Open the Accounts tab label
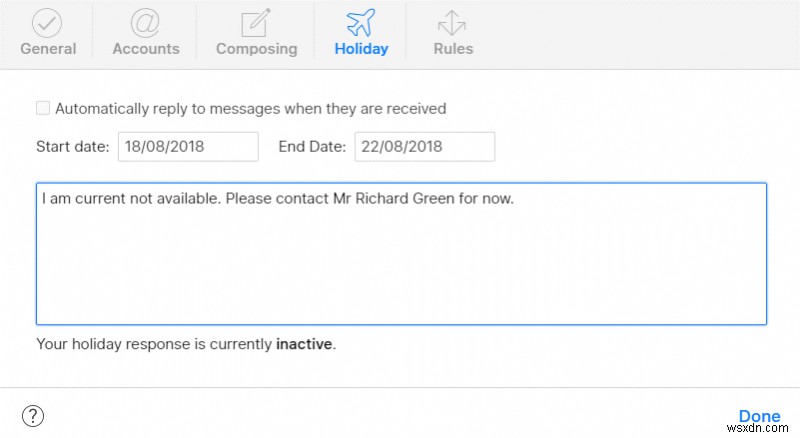This screenshot has width=800, height=438. coord(146,48)
